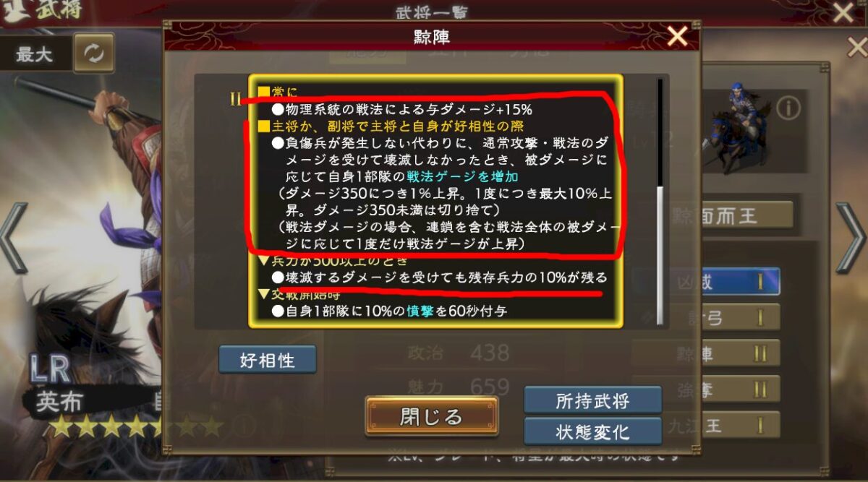
Task: Go to next general with right arrow
Action: (851, 238)
